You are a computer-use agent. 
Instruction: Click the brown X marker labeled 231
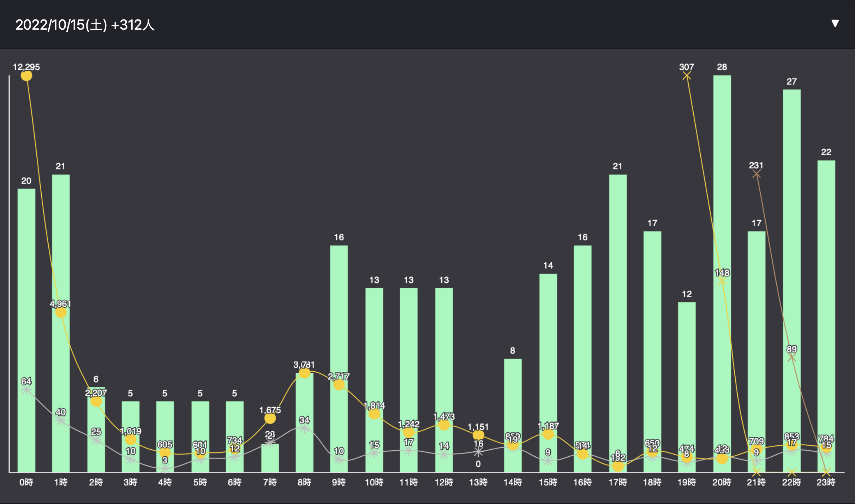pyautogui.click(x=756, y=174)
